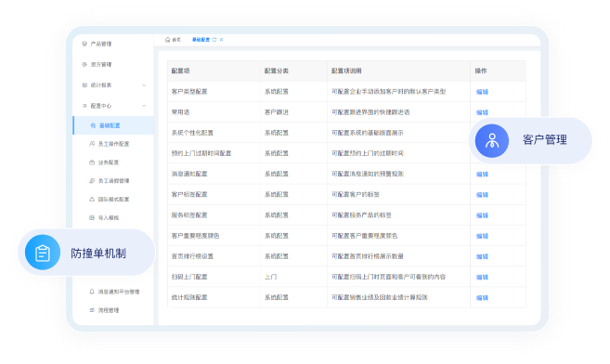Click the 团队模式配置 submenu icon
The width and height of the screenshot is (610, 364).
[92, 199]
